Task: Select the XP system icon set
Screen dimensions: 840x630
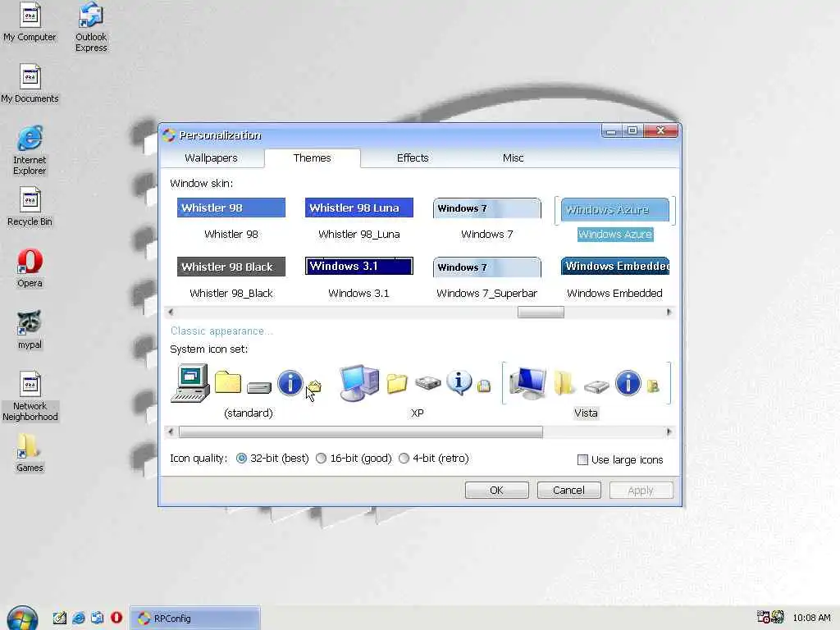Action: click(x=417, y=391)
